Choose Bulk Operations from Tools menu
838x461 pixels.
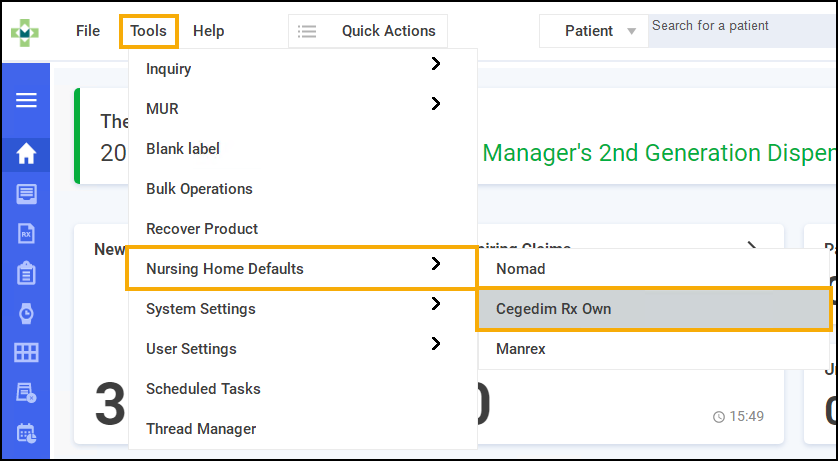point(199,189)
